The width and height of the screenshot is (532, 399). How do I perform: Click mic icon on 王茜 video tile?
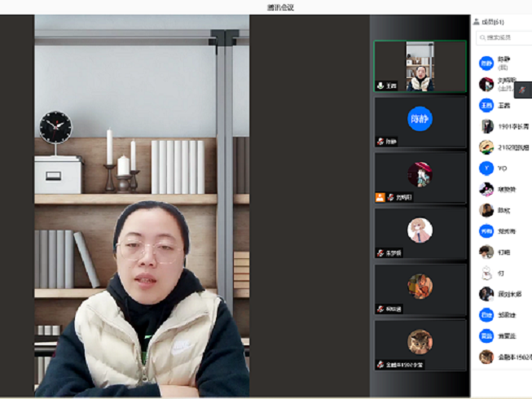(380, 85)
